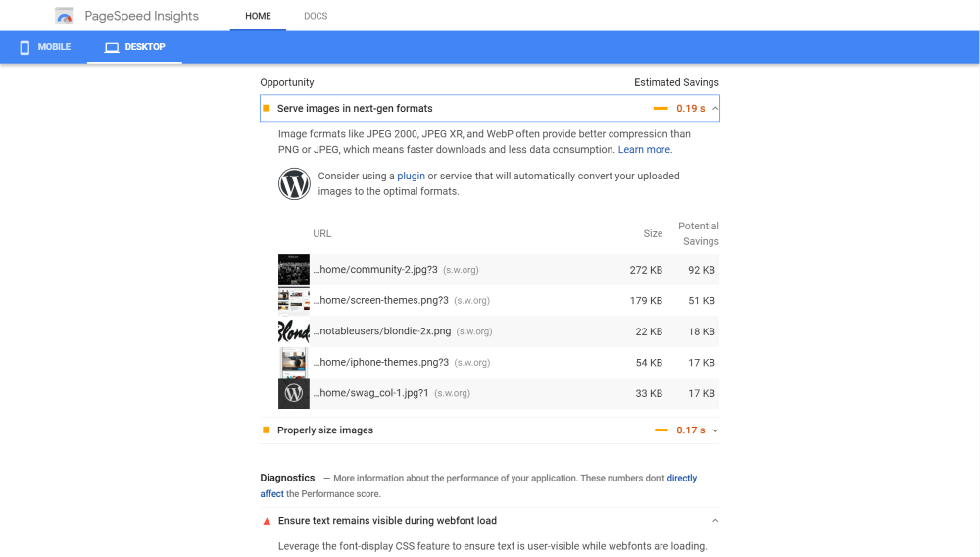Switch to the HOME tab

coord(258,16)
